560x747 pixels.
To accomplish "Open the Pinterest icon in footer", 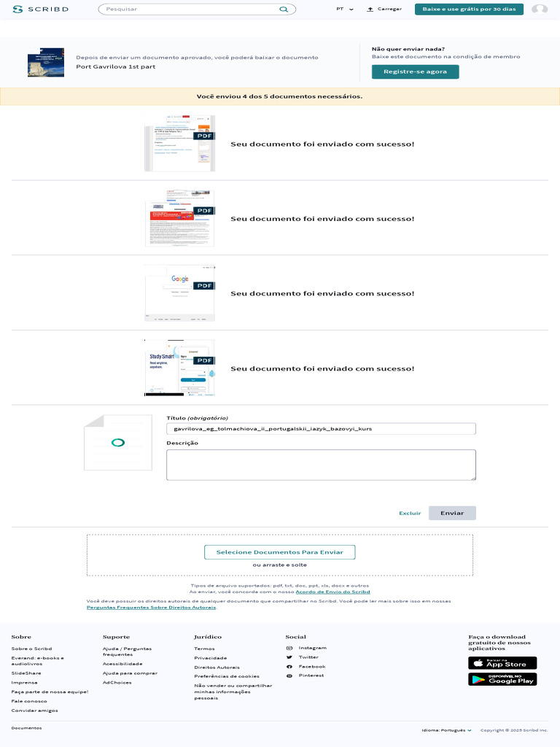I will tap(289, 676).
